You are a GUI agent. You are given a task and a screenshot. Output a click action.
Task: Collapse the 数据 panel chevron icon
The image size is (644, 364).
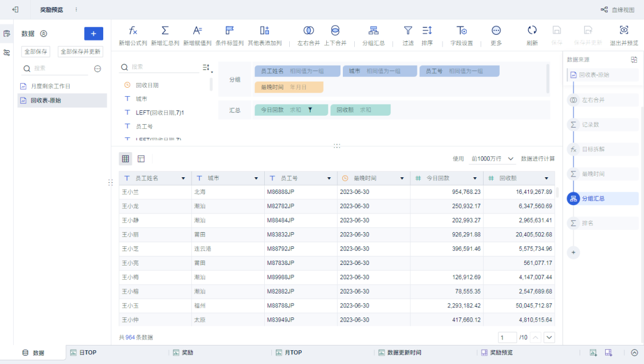(44, 33)
